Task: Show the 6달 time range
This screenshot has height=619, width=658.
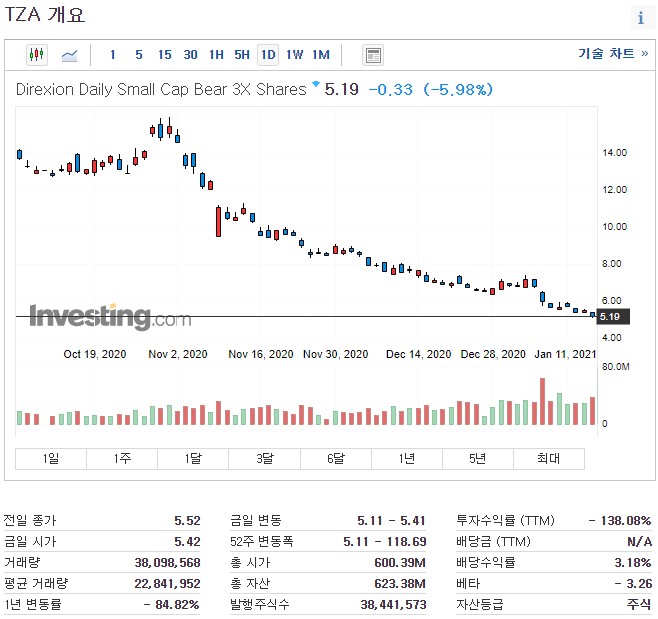Action: click(x=336, y=458)
